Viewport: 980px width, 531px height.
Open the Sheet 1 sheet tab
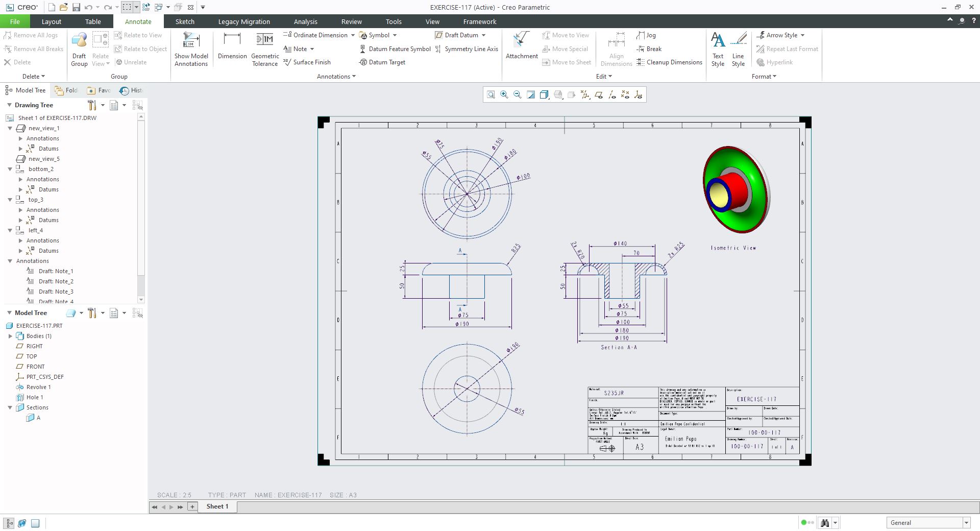tap(217, 506)
